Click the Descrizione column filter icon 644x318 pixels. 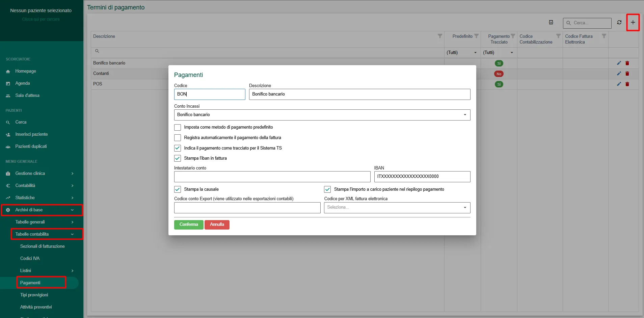coord(440,36)
